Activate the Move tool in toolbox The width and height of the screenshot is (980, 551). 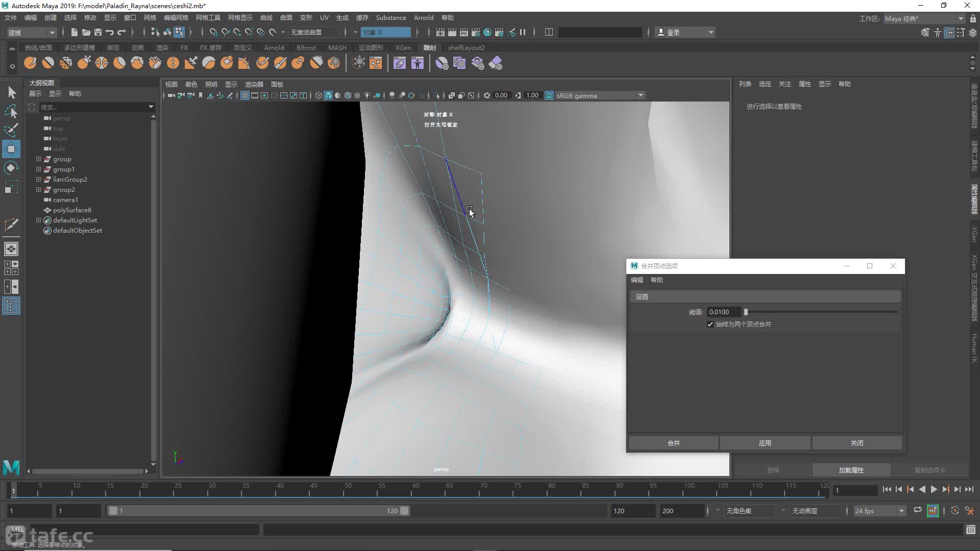(x=11, y=149)
